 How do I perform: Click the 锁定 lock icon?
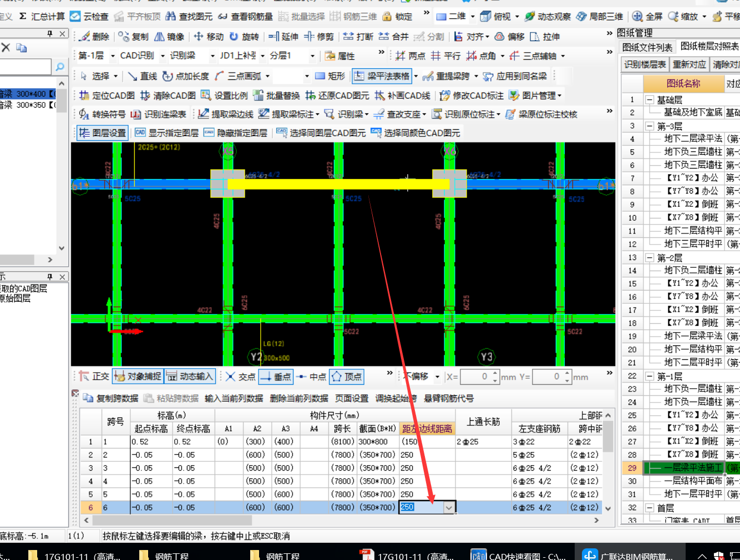[397, 16]
